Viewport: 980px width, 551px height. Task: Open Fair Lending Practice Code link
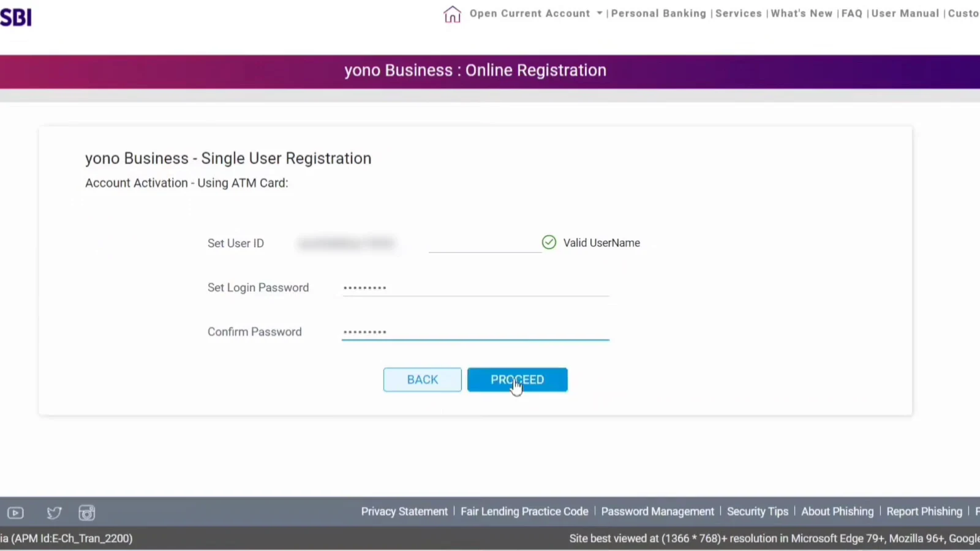click(524, 511)
